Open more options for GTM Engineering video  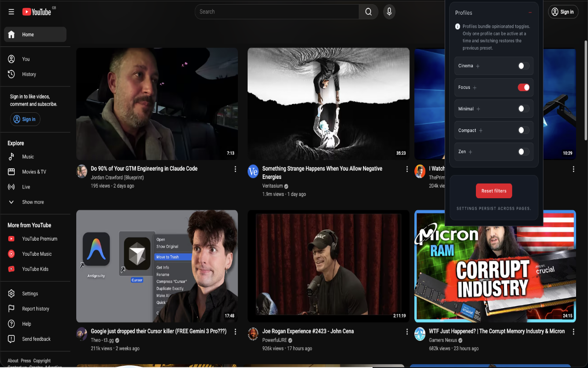pyautogui.click(x=236, y=169)
